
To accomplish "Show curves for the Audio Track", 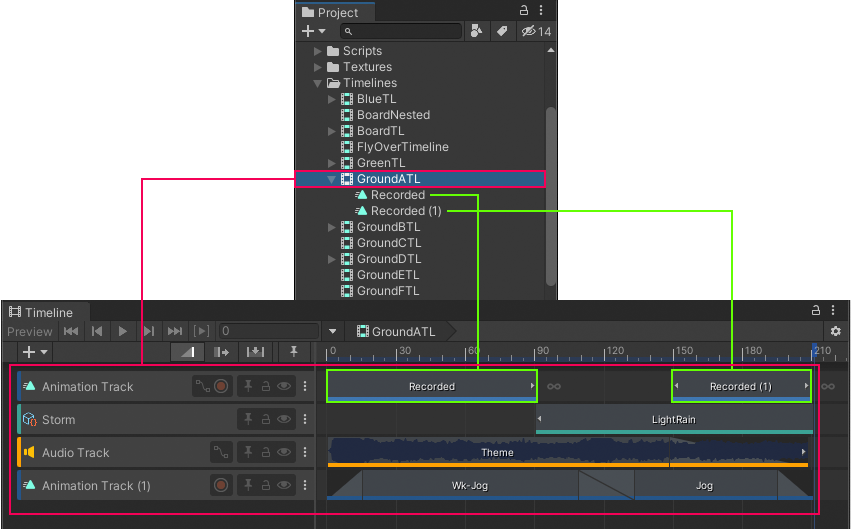I will pyautogui.click(x=221, y=452).
